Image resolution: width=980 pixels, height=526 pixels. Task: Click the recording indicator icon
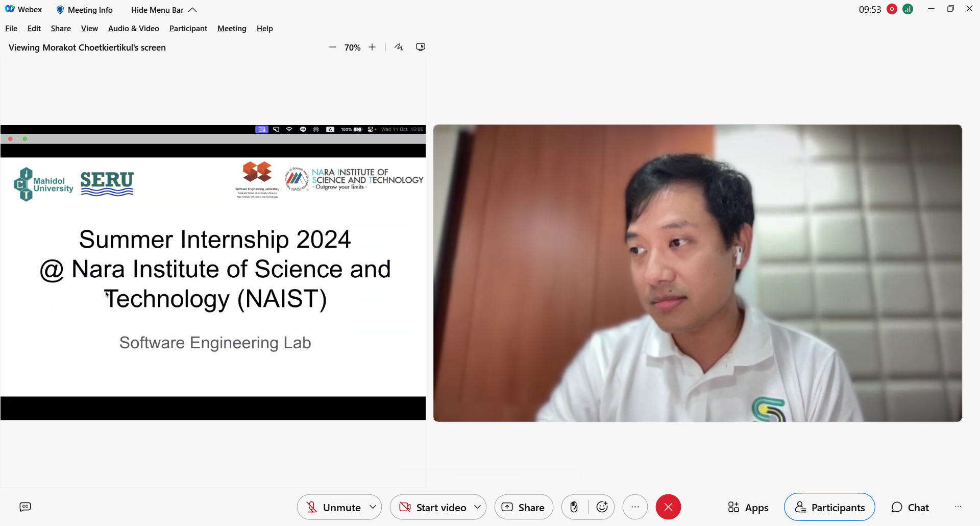point(892,9)
